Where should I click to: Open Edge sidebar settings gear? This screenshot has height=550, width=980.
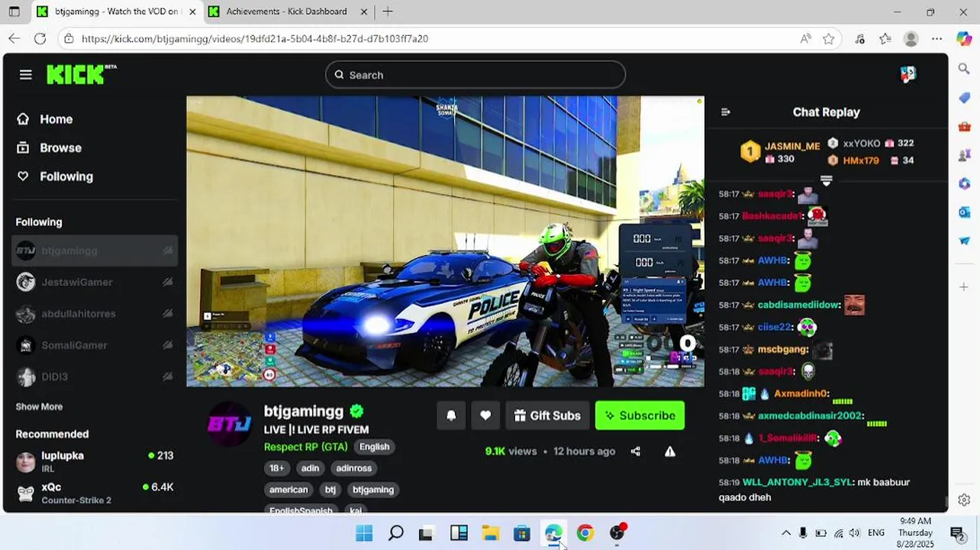(964, 500)
